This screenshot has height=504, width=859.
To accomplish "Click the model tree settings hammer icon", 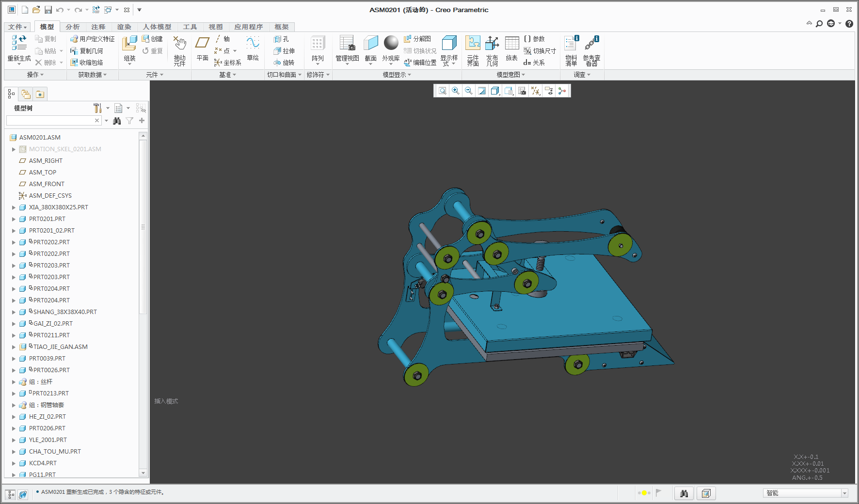I will 97,108.
